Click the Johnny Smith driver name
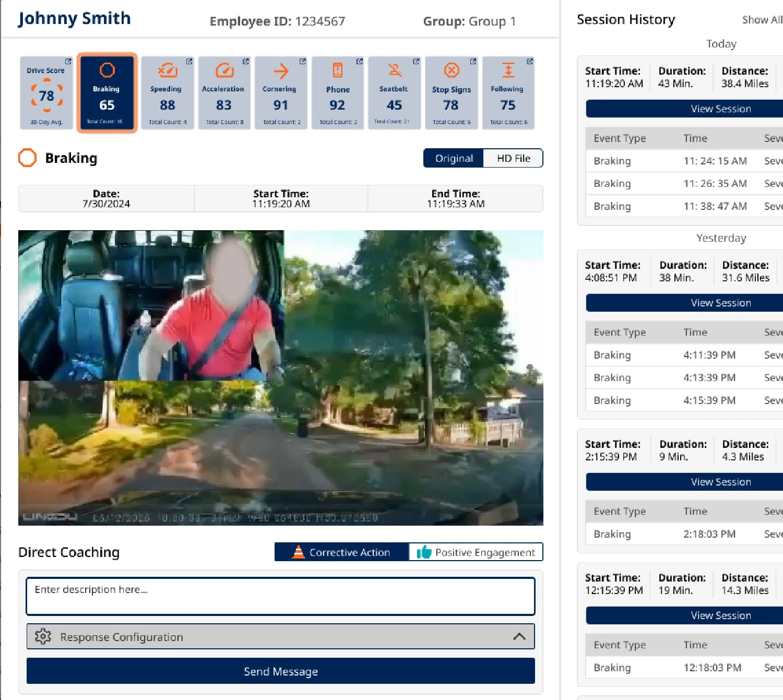Viewport: 783px width, 700px height. point(74,19)
